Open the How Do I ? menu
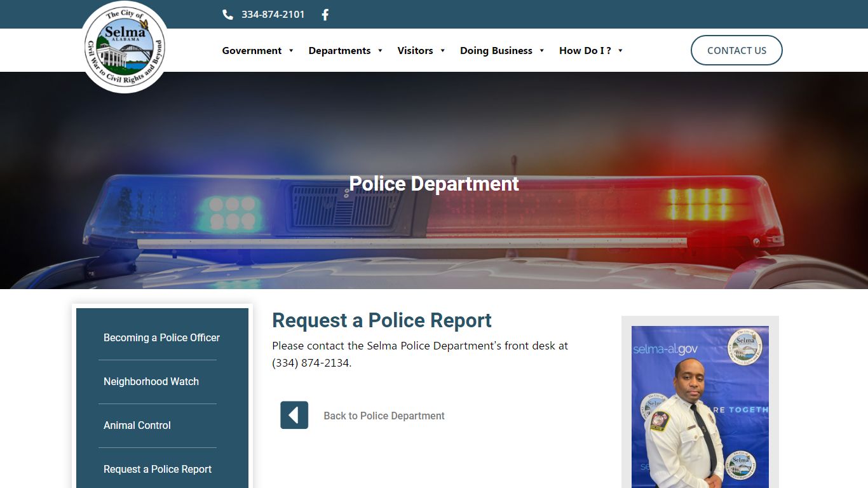 pyautogui.click(x=585, y=51)
